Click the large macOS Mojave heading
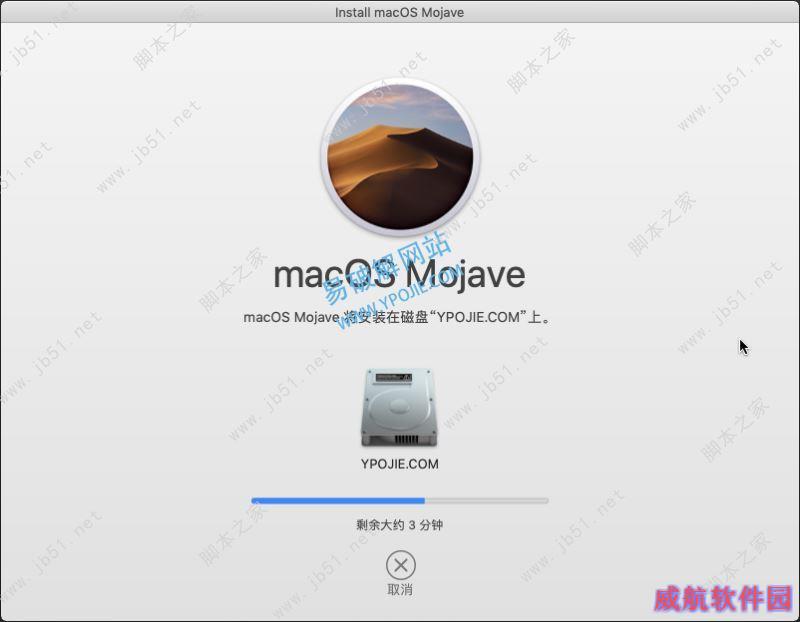The width and height of the screenshot is (800, 622). pos(399,276)
